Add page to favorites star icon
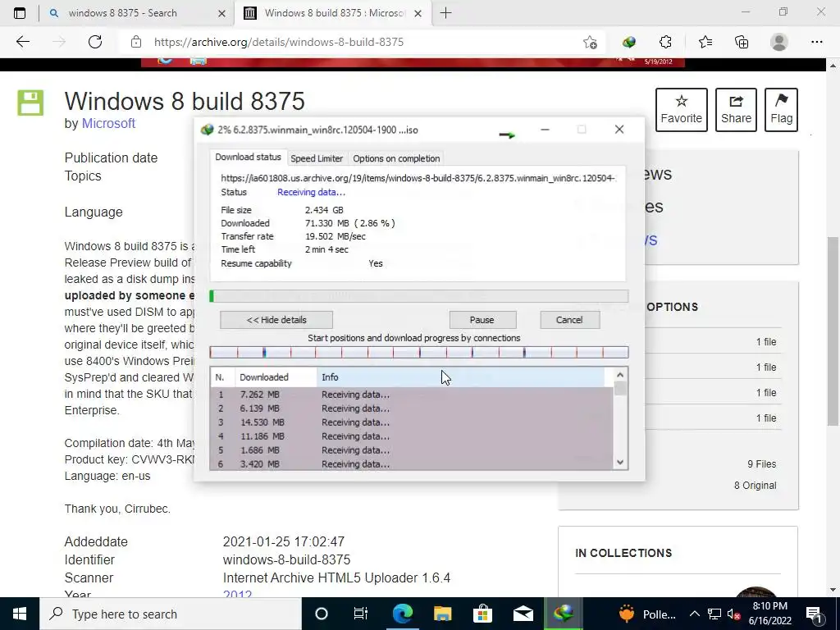 click(x=590, y=42)
